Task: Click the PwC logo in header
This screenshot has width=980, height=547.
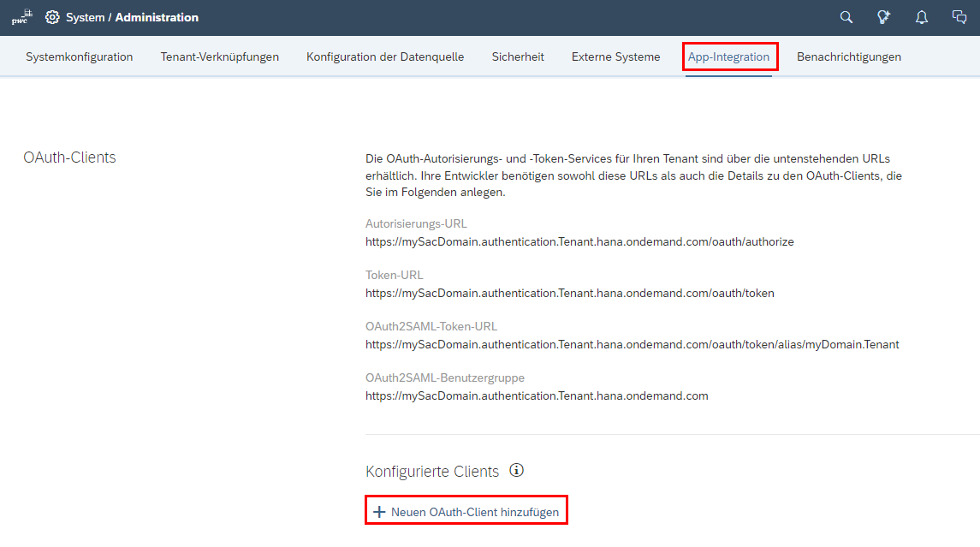Action: (22, 17)
